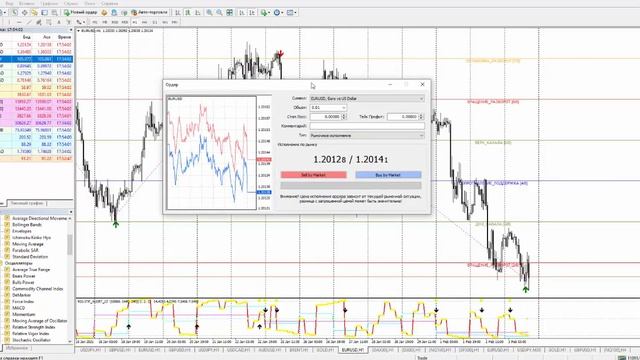640x360 pixels.
Task: Select Momentum indicator in Navigator
Action: [x=23, y=314]
